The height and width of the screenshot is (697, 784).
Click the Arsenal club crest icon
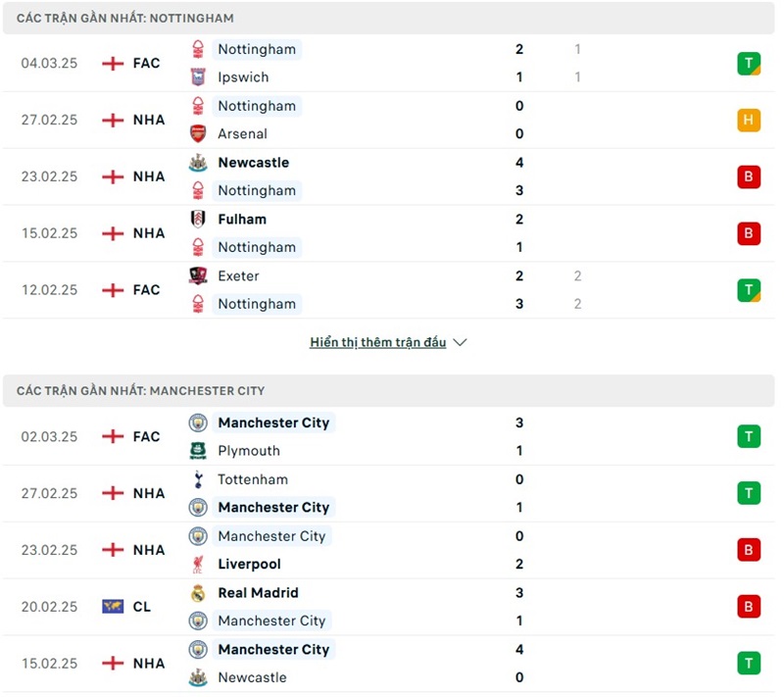click(199, 134)
